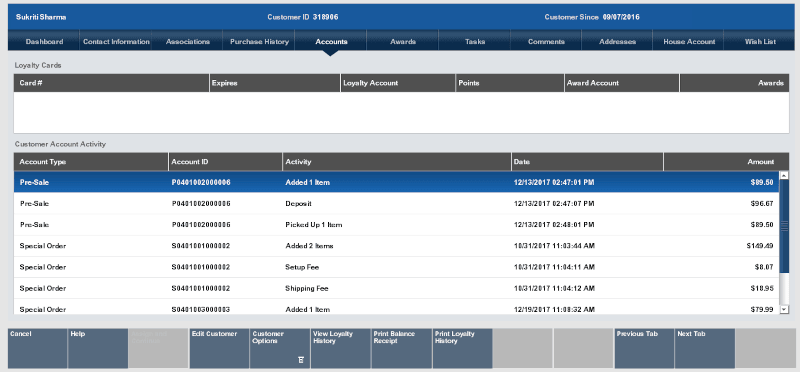
Task: Click the activity list scroll up arrow
Action: click(x=784, y=176)
